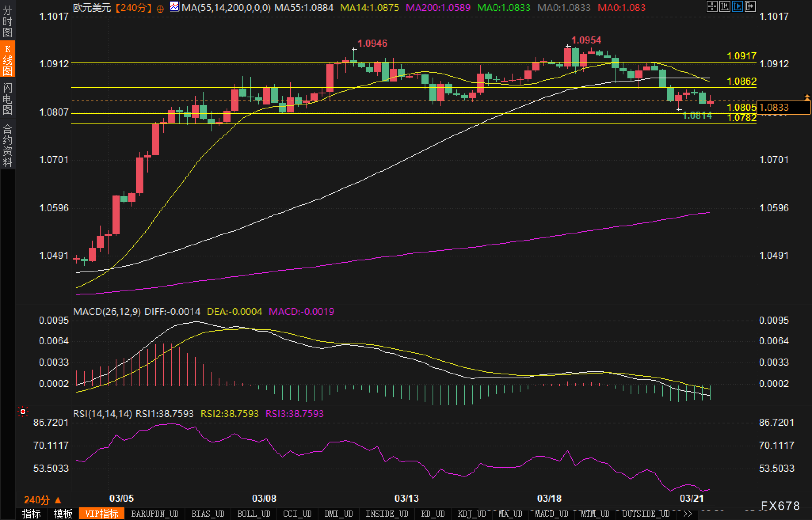Viewport: 812px width, 520px height.
Task: Click the jump-to-start chart axis icon
Action: click(x=724, y=6)
